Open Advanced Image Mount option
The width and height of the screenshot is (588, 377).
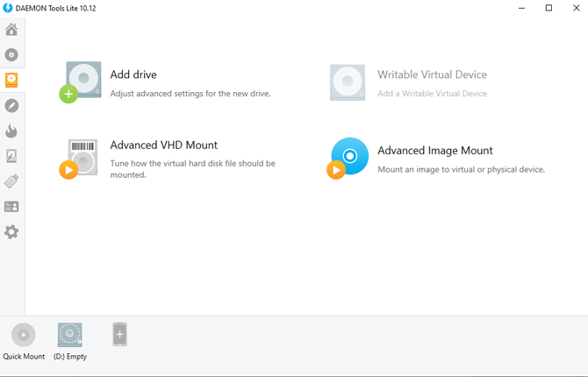[435, 151]
